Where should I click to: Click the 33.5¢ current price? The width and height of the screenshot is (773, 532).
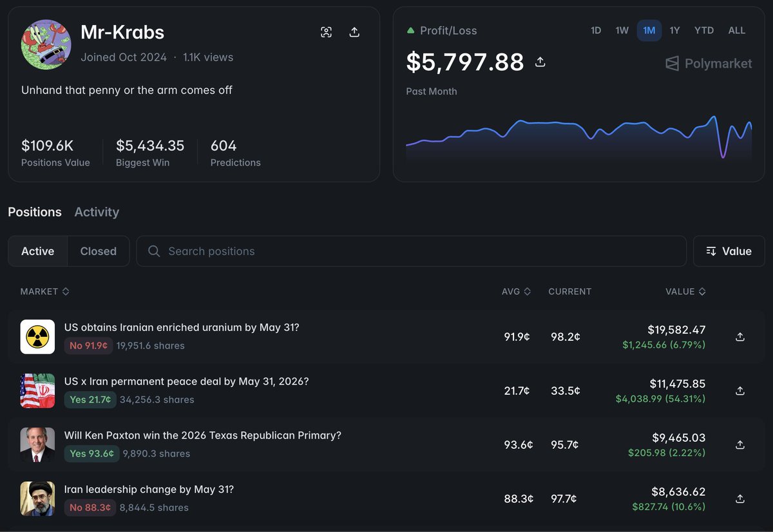point(566,391)
